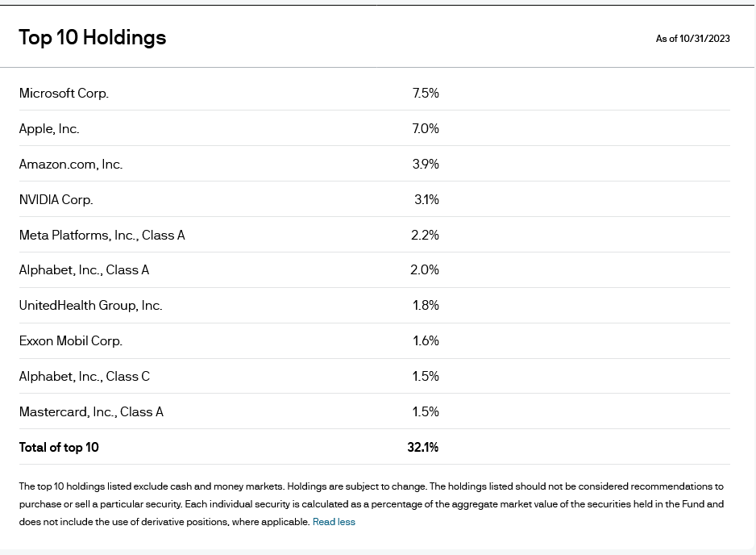Click the 3.9% Amazon percentage value
Screen dimensions: 756x555
pos(426,164)
